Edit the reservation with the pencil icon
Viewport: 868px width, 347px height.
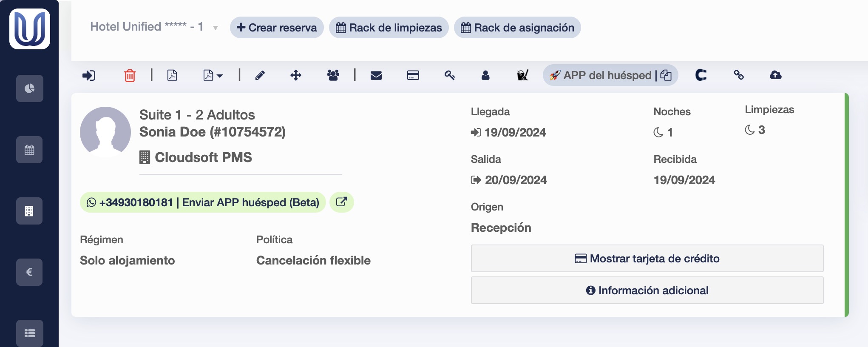(260, 75)
